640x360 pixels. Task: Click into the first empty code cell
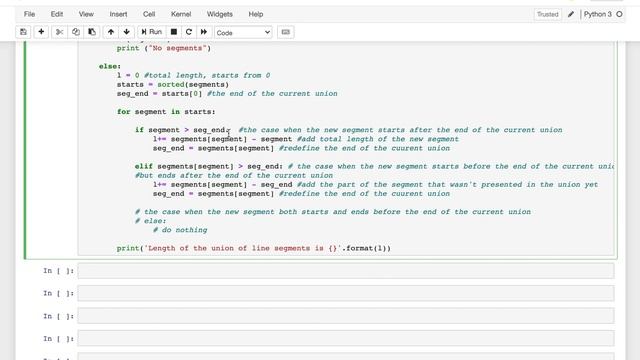(x=346, y=271)
